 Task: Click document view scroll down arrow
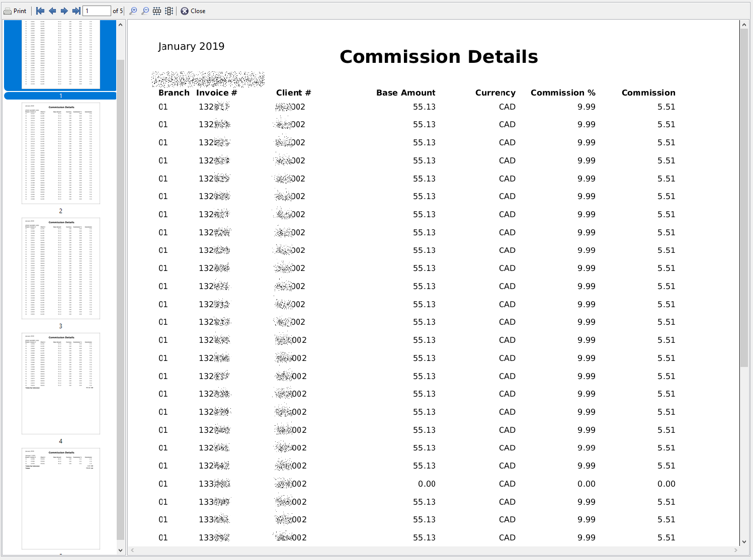tap(744, 542)
